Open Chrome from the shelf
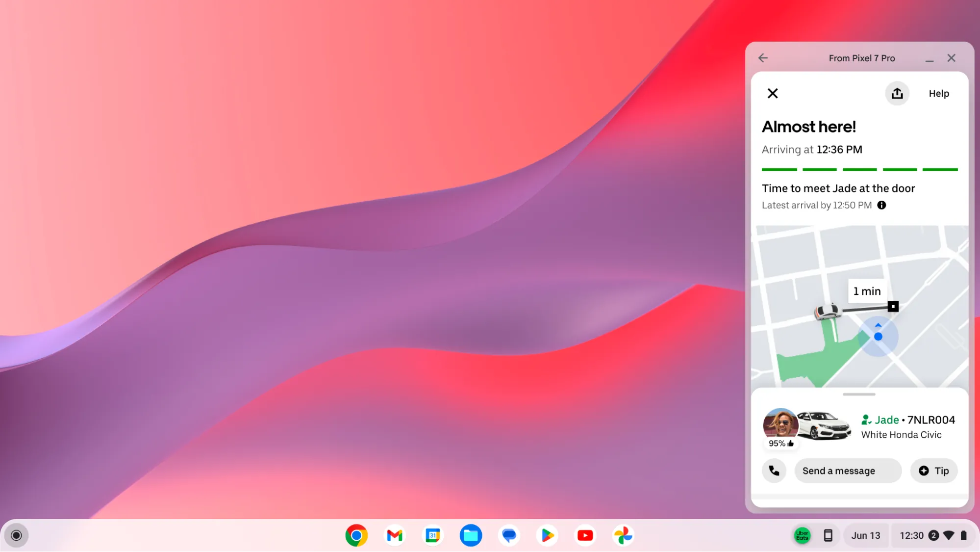Screen dimensions: 980x552 click(x=356, y=535)
